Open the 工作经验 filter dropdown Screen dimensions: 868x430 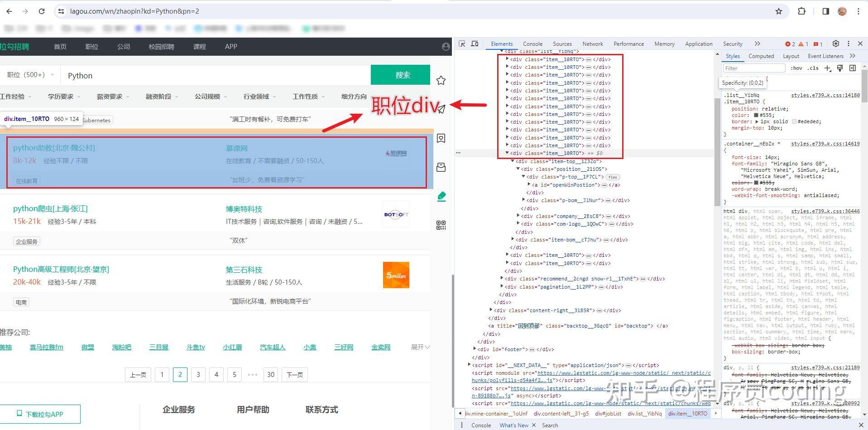coord(16,97)
